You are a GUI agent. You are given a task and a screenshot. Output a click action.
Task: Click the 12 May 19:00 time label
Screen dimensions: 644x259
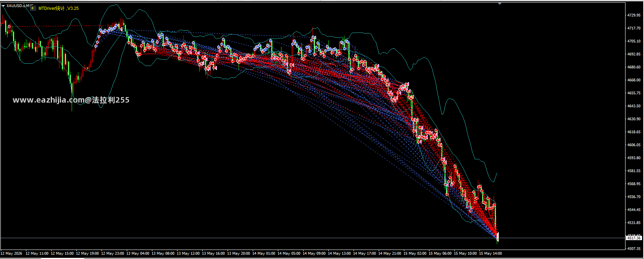point(87,253)
